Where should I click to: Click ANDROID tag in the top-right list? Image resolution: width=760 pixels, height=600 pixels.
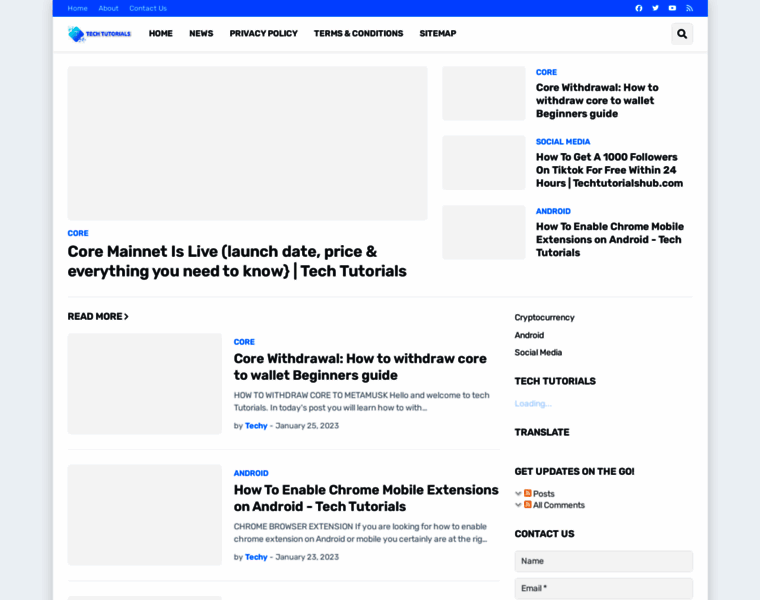point(553,211)
